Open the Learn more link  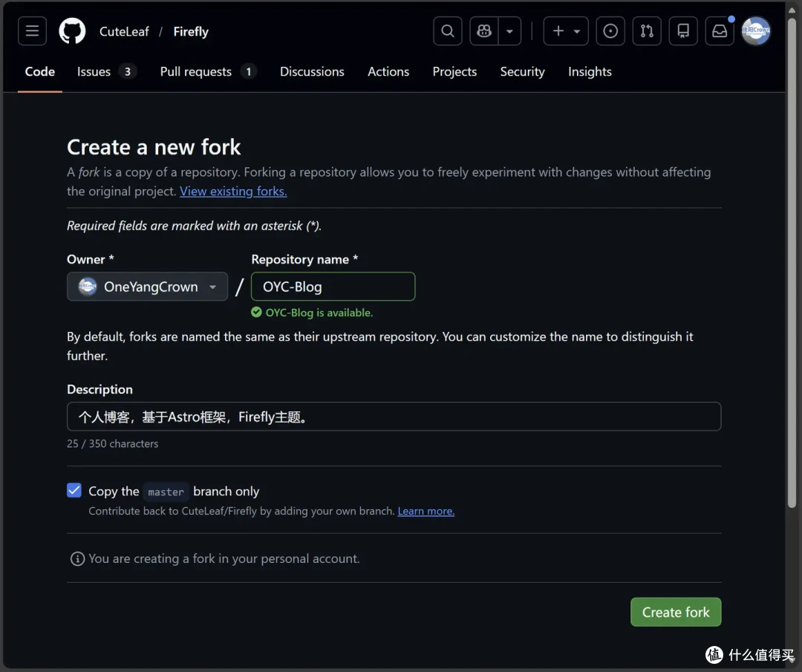click(426, 511)
